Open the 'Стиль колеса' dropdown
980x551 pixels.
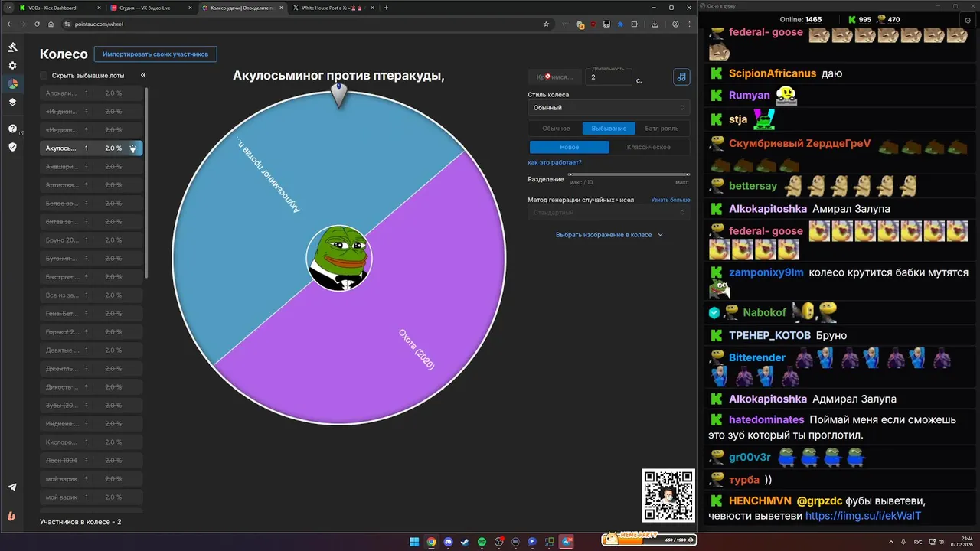(x=609, y=108)
